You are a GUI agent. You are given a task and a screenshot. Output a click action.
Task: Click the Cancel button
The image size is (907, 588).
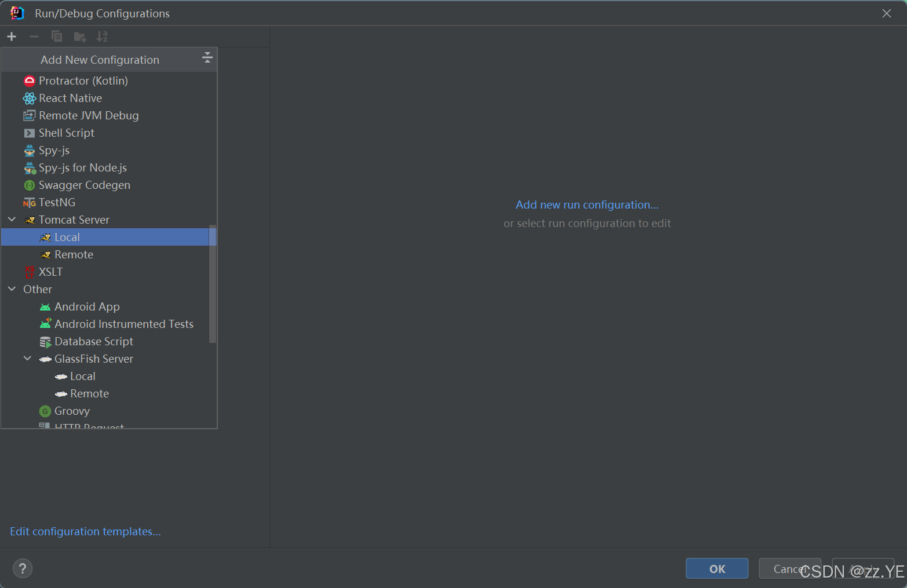click(790, 568)
